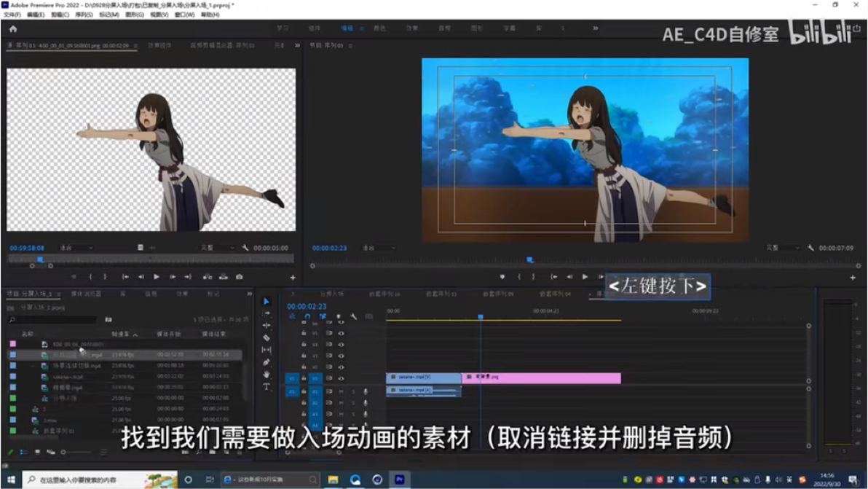Click the Overwrite button in Source monitor
Image resolution: width=868 pixels, height=489 pixels.
[223, 277]
